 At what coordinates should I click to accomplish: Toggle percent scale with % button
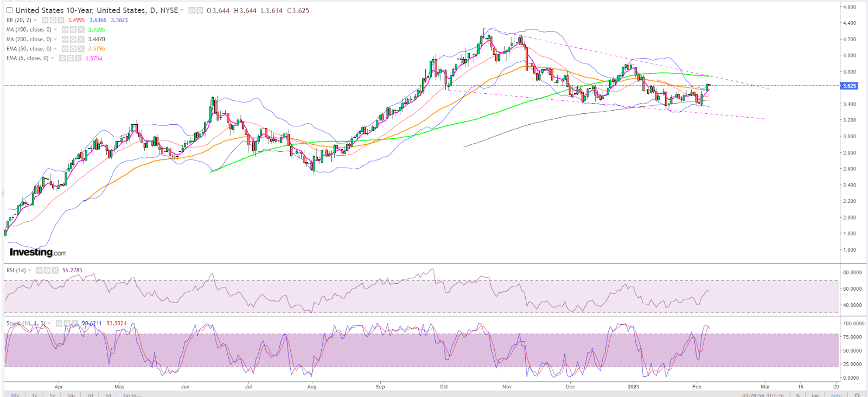click(x=797, y=395)
